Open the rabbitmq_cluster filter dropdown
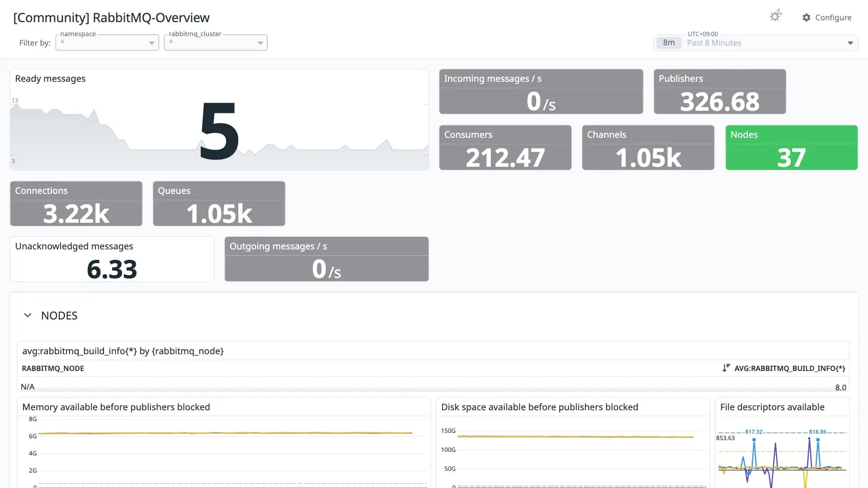Viewport: 868px width, 488px height. 216,42
